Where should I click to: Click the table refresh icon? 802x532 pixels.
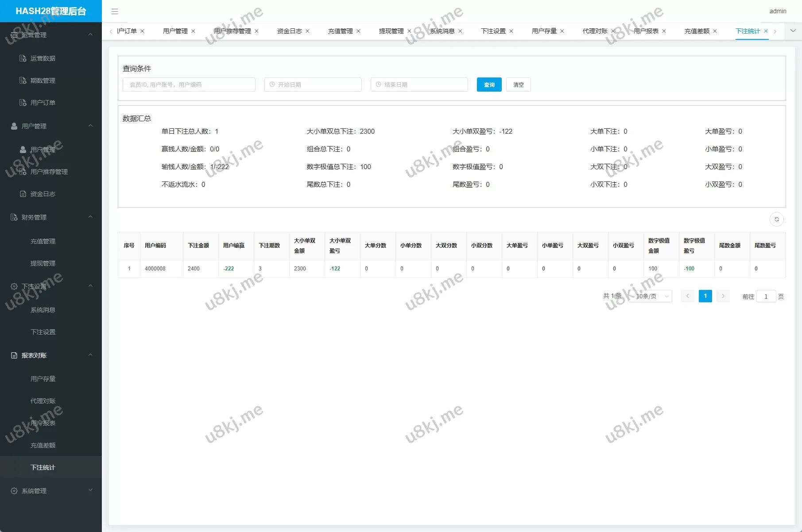click(776, 220)
